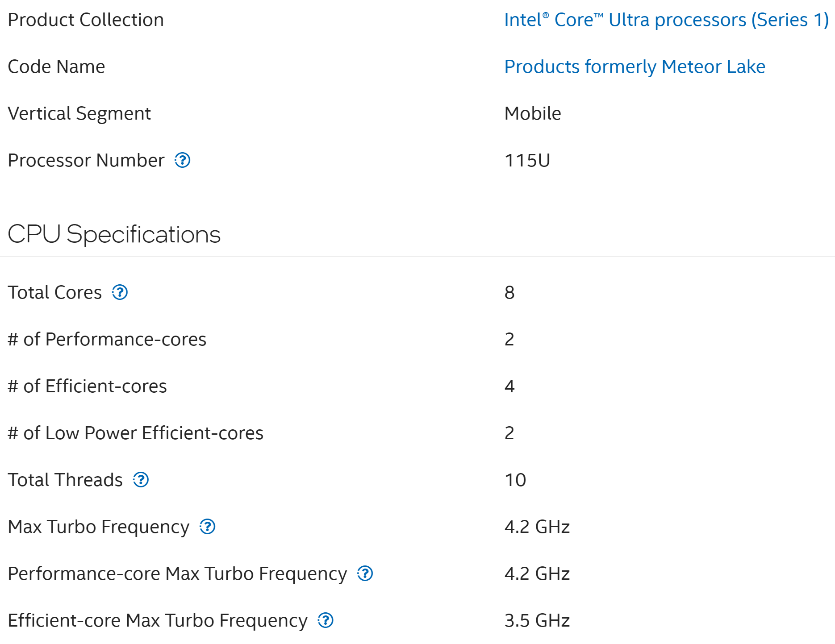Open the Total Cores info tooltip icon
This screenshot has width=835, height=644.
pyautogui.click(x=120, y=292)
